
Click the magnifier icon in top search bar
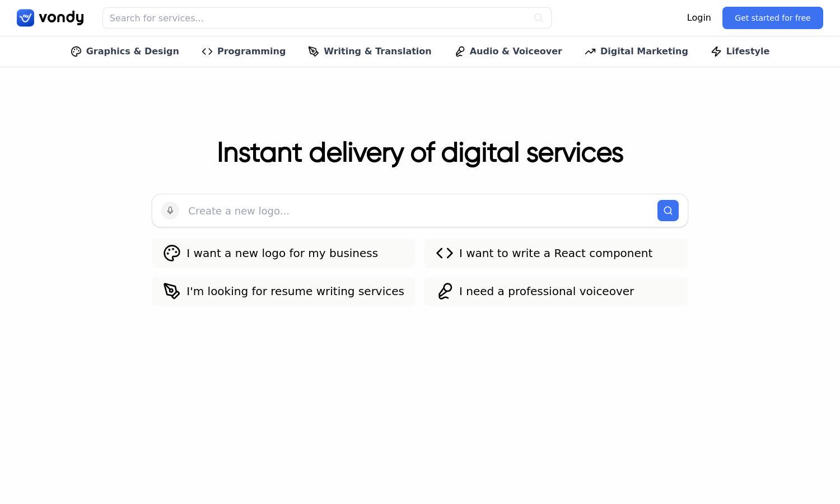pos(539,18)
